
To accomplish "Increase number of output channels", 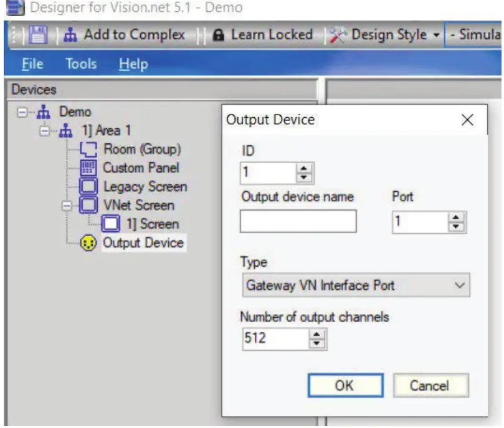I will (x=317, y=334).
